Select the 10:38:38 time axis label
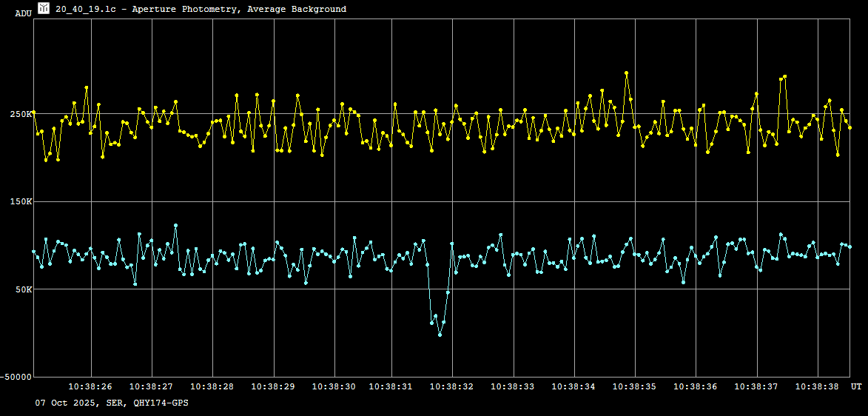The height and width of the screenshot is (416, 868). click(817, 386)
